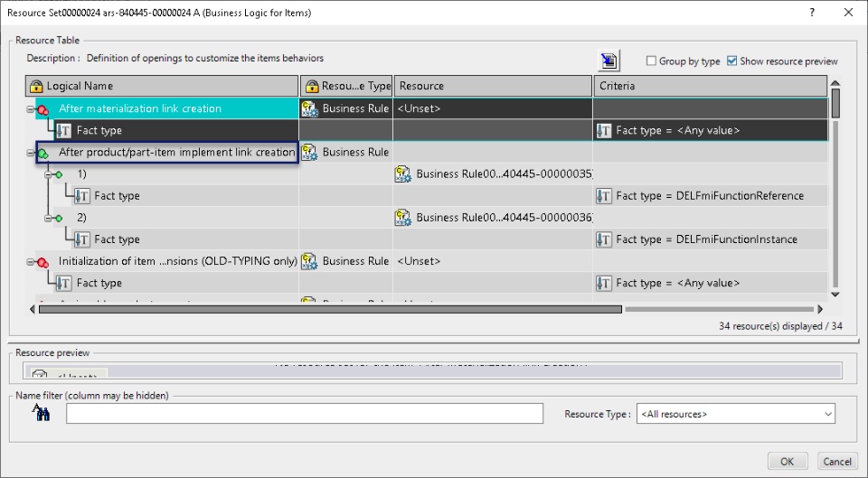The height and width of the screenshot is (478, 868).
Task: Click into the Name filter text field
Action: click(x=305, y=414)
